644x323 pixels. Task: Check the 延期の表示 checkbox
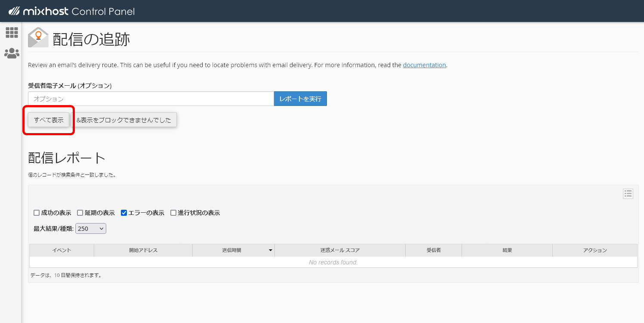(x=80, y=213)
